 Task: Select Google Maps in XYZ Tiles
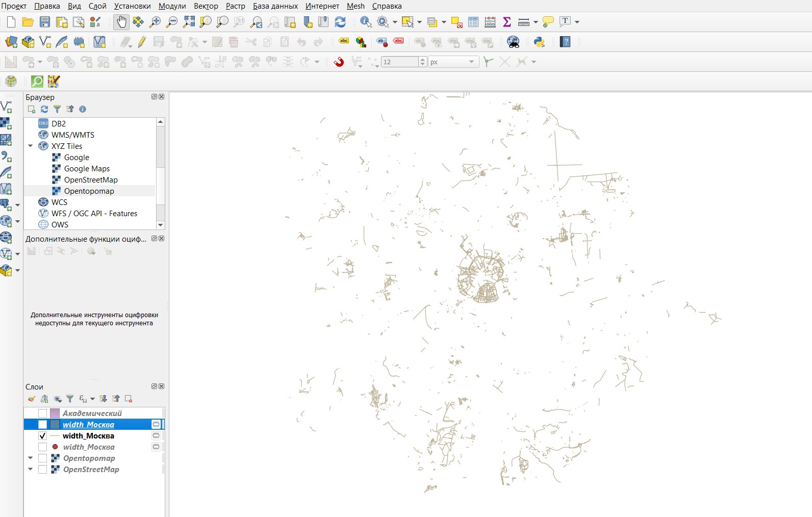pyautogui.click(x=87, y=169)
